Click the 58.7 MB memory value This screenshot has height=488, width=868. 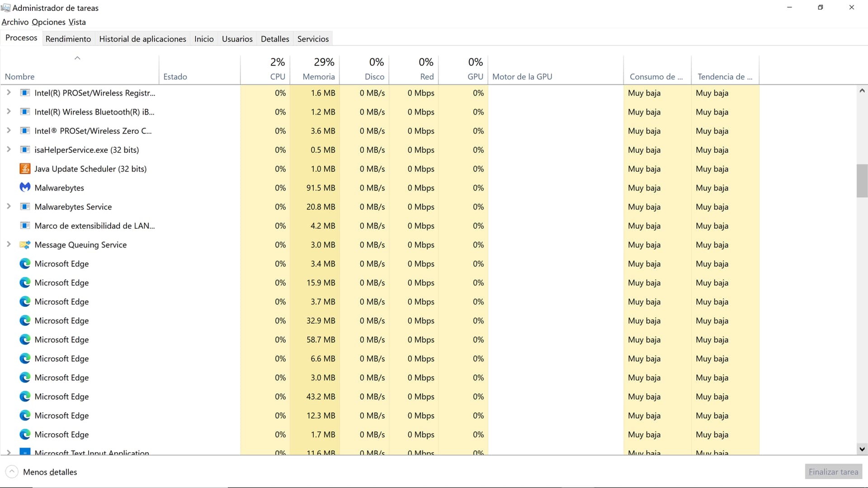pyautogui.click(x=321, y=340)
